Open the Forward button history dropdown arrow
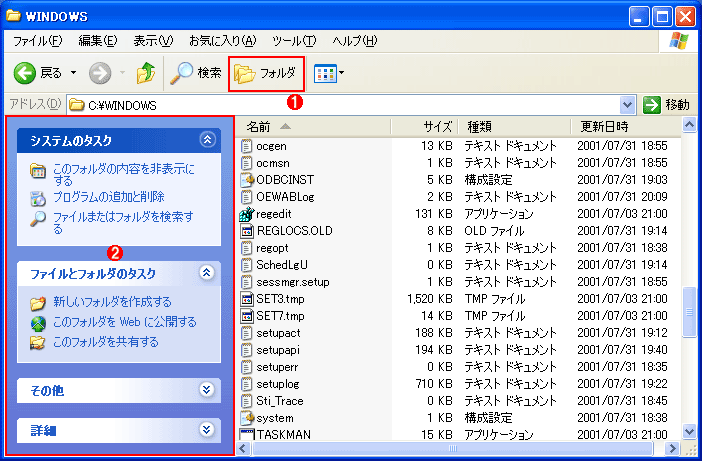 pyautogui.click(x=122, y=73)
